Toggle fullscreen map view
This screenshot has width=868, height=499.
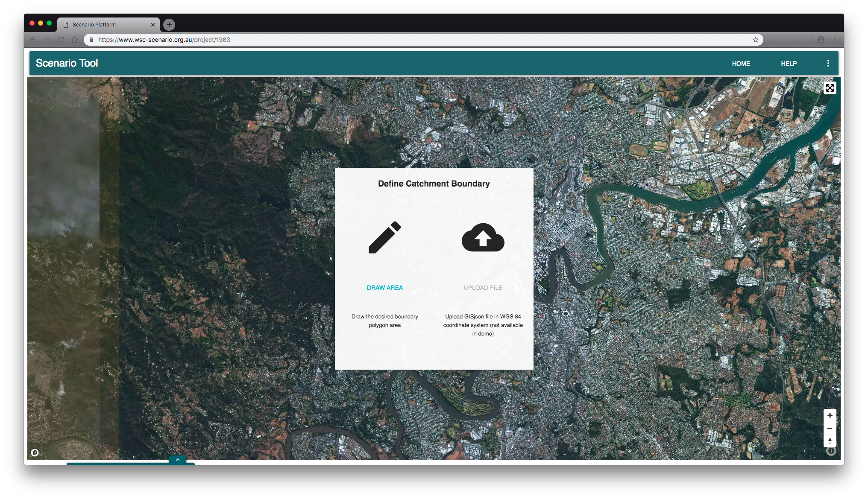point(830,88)
